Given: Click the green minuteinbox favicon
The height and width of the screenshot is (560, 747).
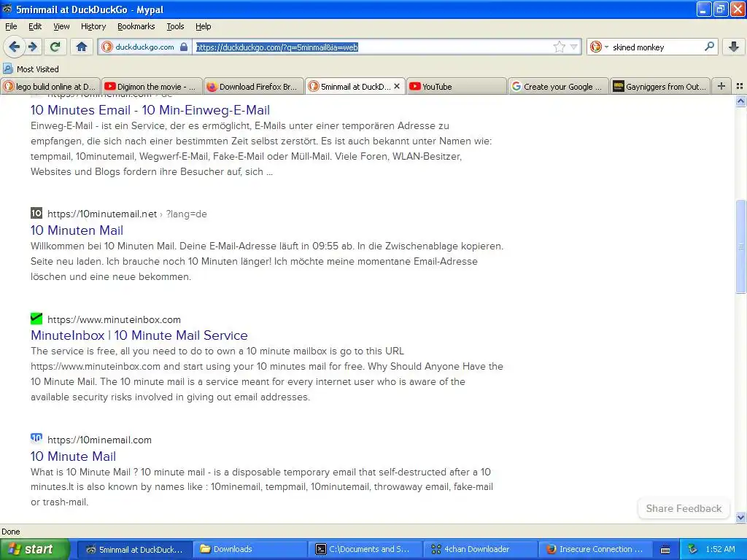Looking at the screenshot, I should [x=36, y=319].
